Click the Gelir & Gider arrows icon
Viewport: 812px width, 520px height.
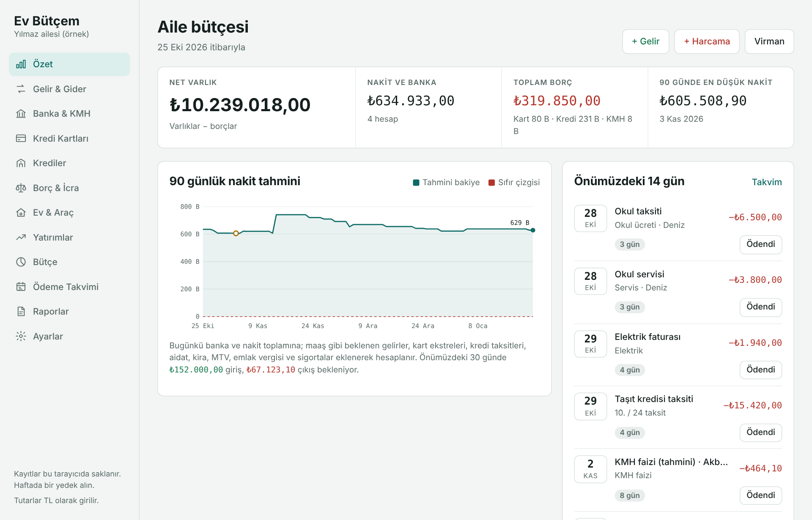[21, 89]
